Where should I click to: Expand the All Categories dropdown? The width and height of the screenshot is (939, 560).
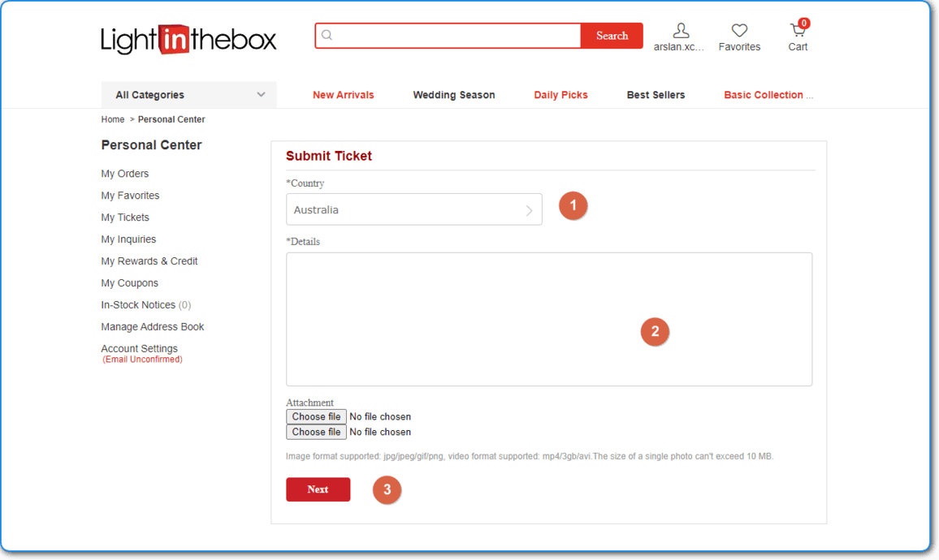pos(188,94)
